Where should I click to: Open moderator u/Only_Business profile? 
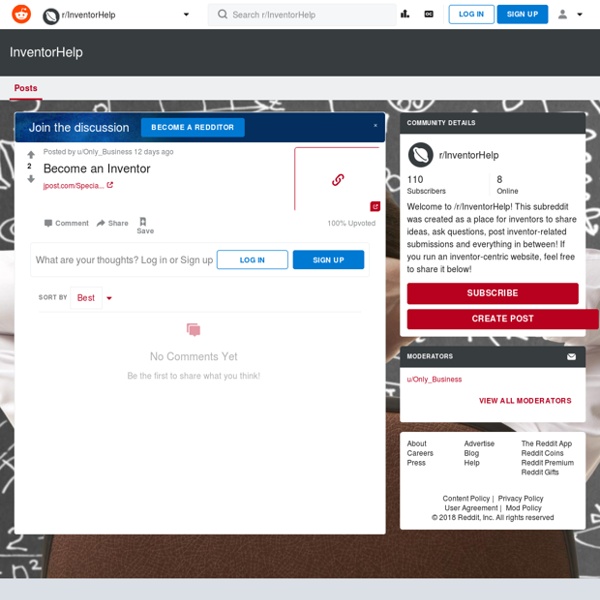point(434,379)
